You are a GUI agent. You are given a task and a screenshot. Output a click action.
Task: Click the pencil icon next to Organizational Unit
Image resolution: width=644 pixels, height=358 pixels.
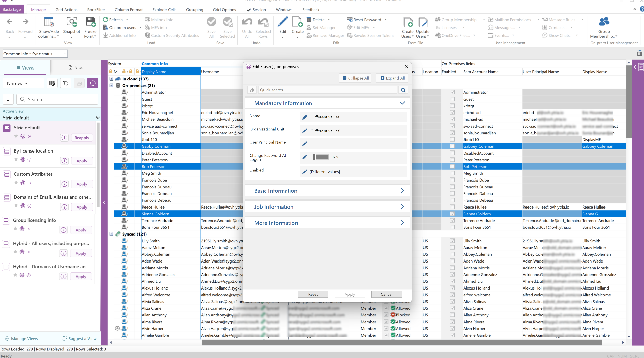tap(305, 131)
